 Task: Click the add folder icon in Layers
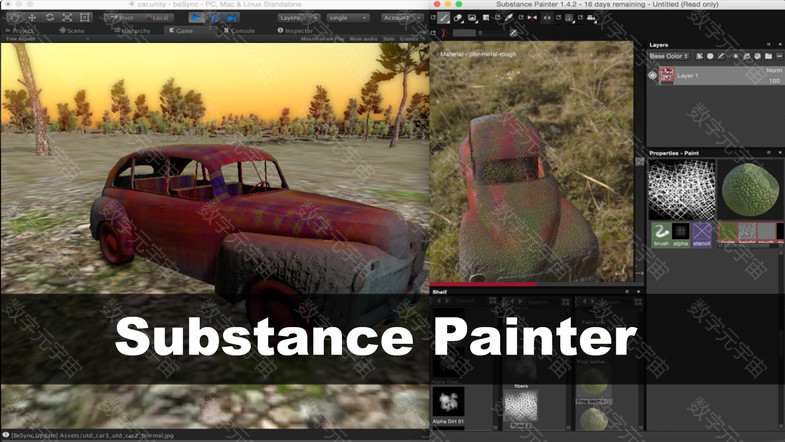[768, 56]
